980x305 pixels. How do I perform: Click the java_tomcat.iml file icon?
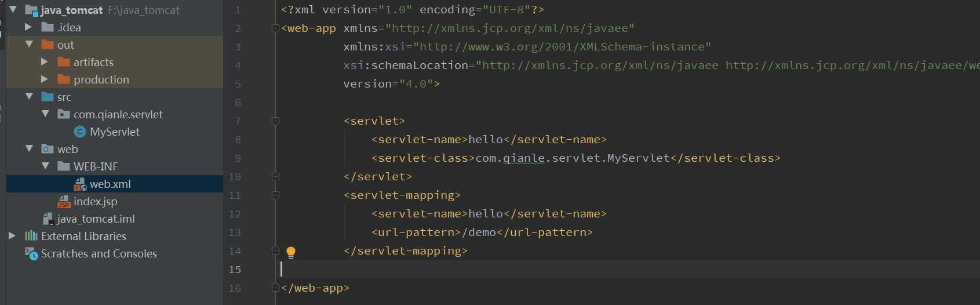point(48,219)
